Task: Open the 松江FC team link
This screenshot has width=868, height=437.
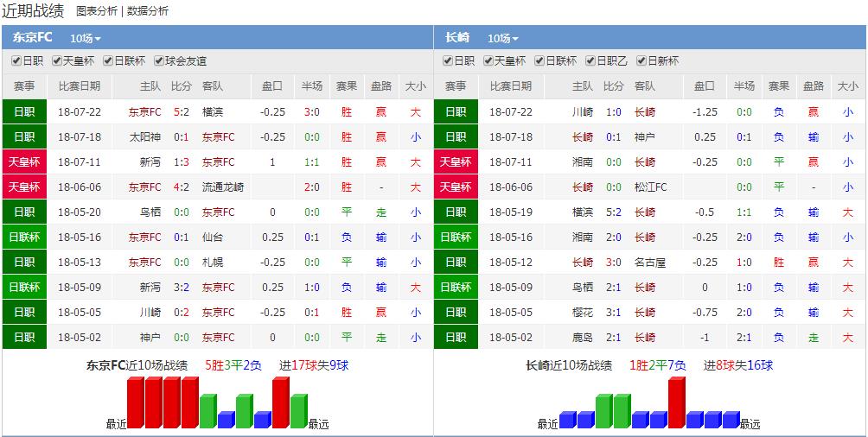Action: pyautogui.click(x=650, y=187)
